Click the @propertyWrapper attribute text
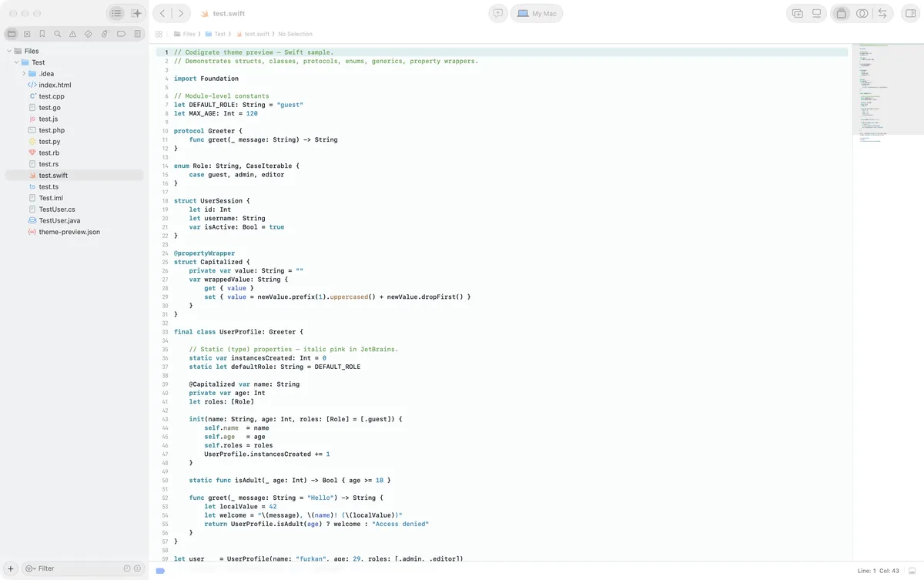The image size is (924, 580). point(205,253)
